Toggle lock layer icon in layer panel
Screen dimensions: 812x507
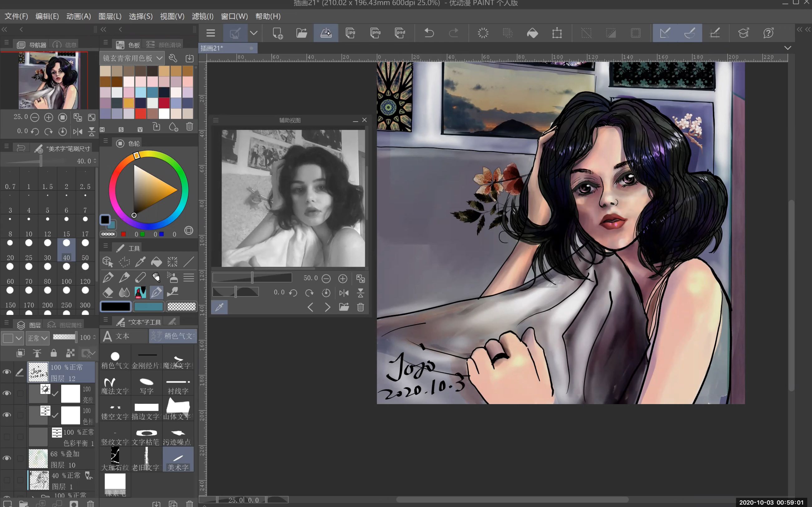[54, 353]
